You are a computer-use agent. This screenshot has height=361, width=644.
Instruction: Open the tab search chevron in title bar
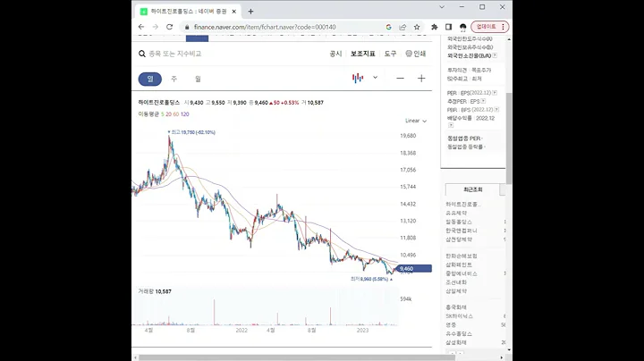pos(442,7)
